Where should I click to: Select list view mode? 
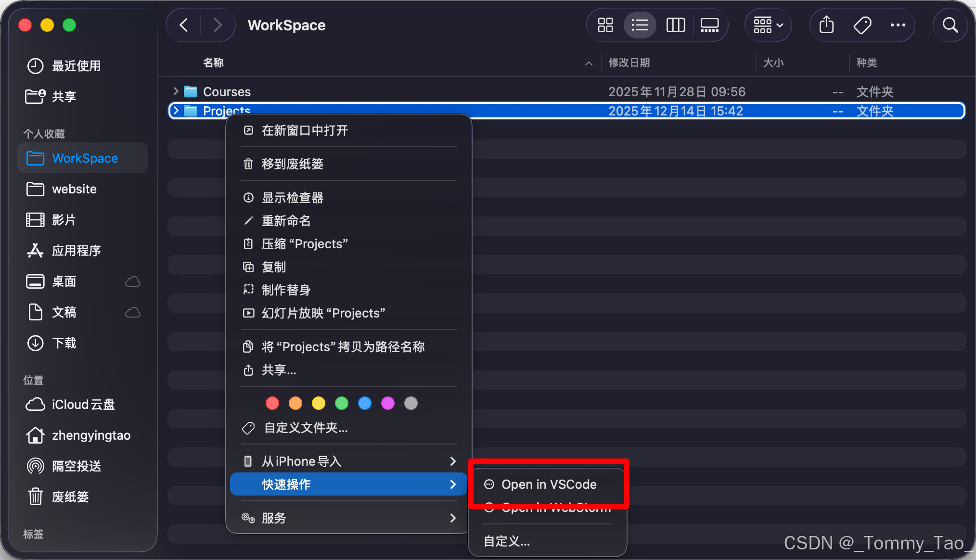point(640,25)
